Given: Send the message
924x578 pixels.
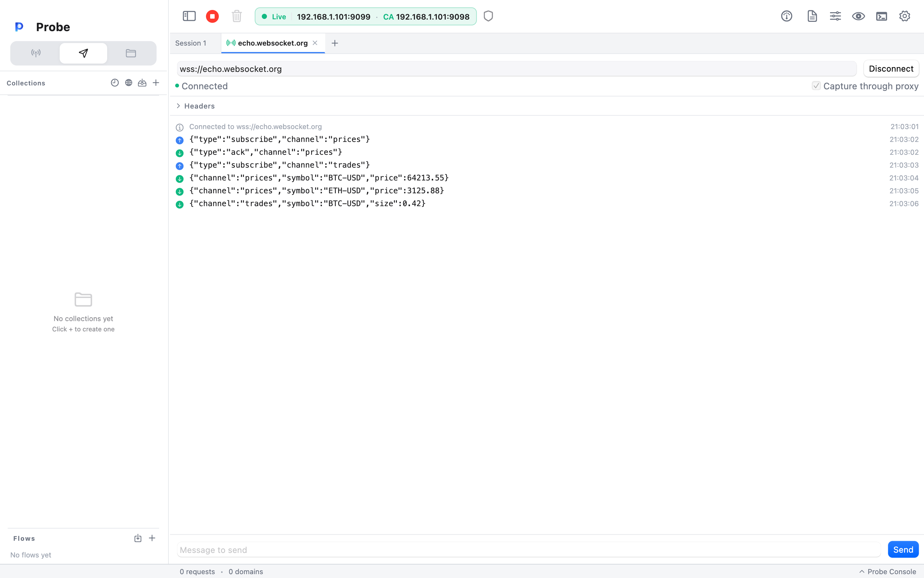Looking at the screenshot, I should coord(903,550).
